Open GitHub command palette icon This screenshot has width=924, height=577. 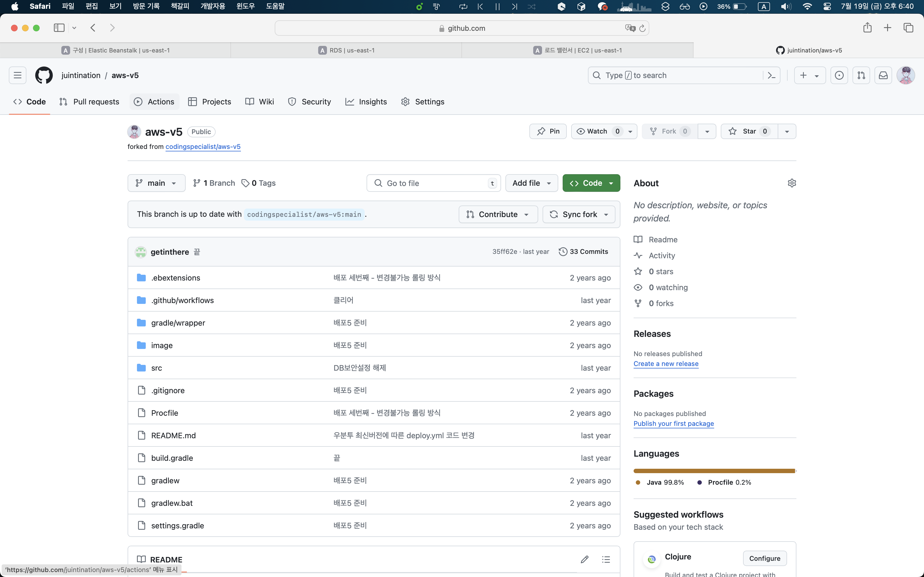click(x=771, y=76)
